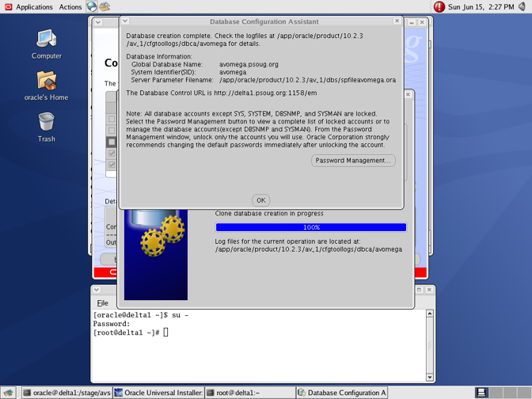The height and width of the screenshot is (399, 532).
Task: Open window menu arrow of Database Configuration dialog
Action: (x=125, y=21)
